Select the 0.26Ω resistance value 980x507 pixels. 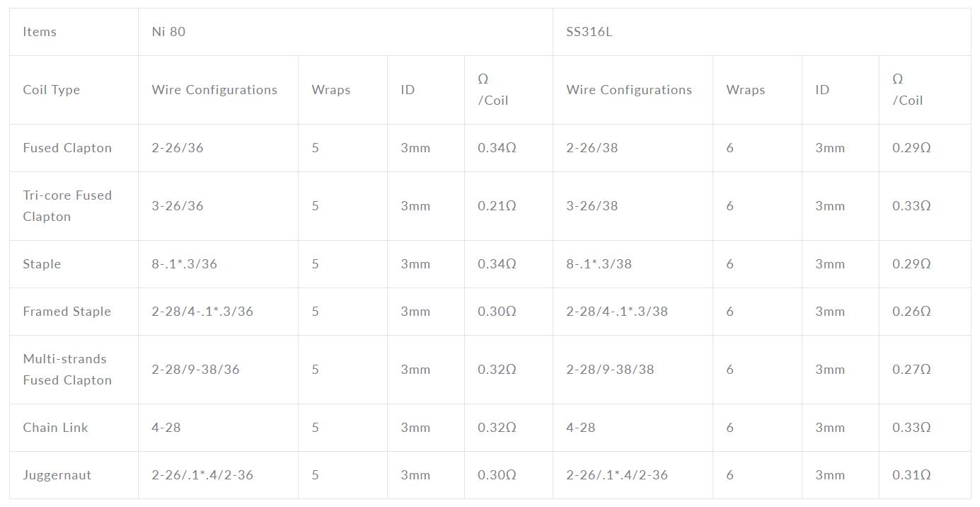(911, 312)
